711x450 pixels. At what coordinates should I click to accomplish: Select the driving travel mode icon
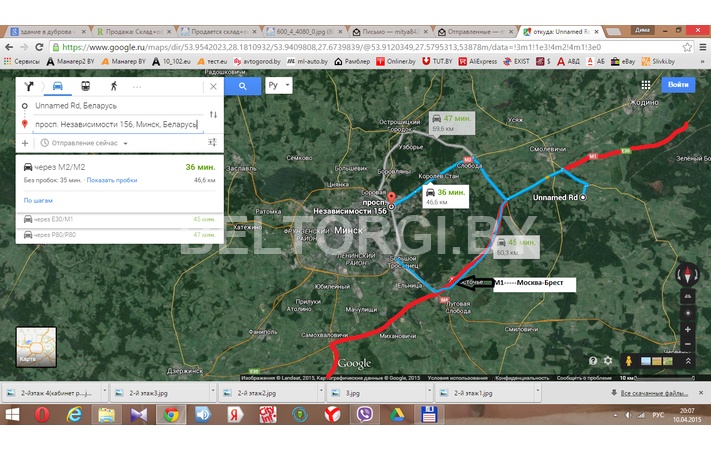tap(58, 86)
